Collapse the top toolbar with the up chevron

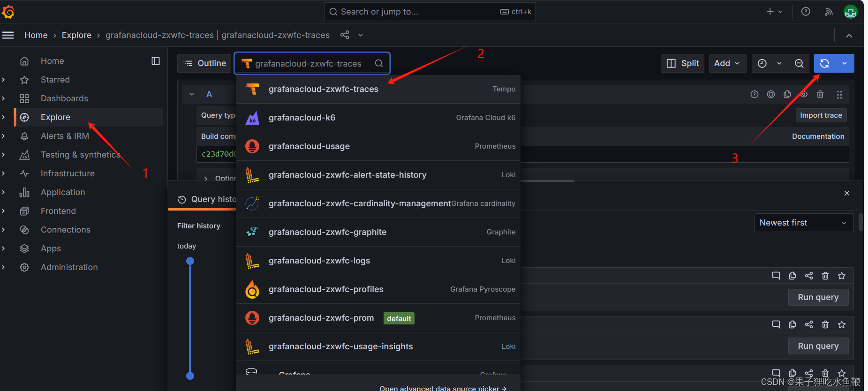coord(849,35)
